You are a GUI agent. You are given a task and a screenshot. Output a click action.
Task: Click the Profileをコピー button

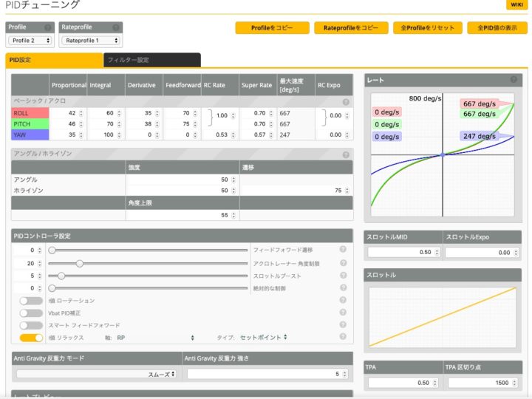(x=271, y=28)
